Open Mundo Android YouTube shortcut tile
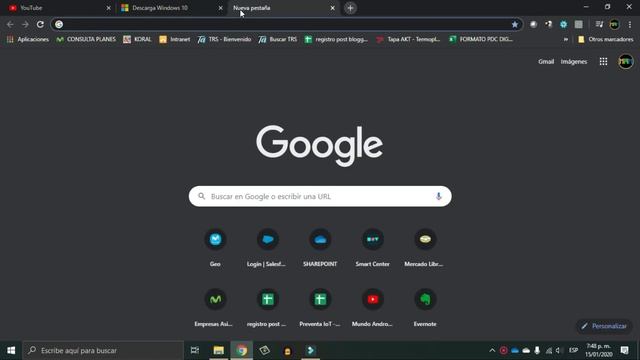The image size is (640, 360). tap(372, 307)
